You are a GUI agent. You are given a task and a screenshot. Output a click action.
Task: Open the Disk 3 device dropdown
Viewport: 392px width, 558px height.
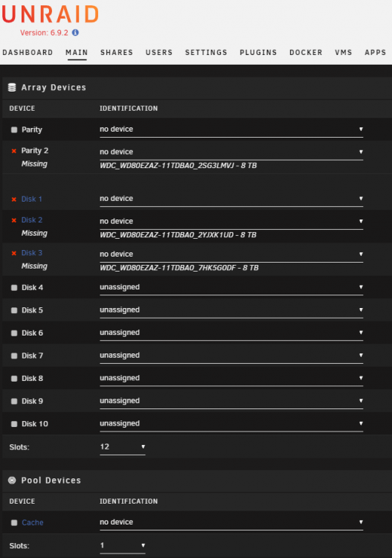coord(231,254)
